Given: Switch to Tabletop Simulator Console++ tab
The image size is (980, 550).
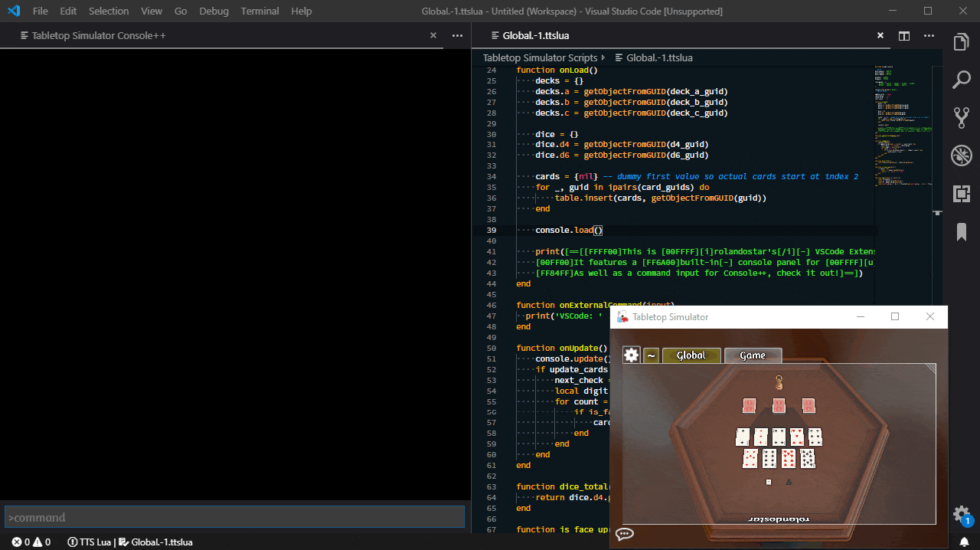Looking at the screenshot, I should pos(99,35).
